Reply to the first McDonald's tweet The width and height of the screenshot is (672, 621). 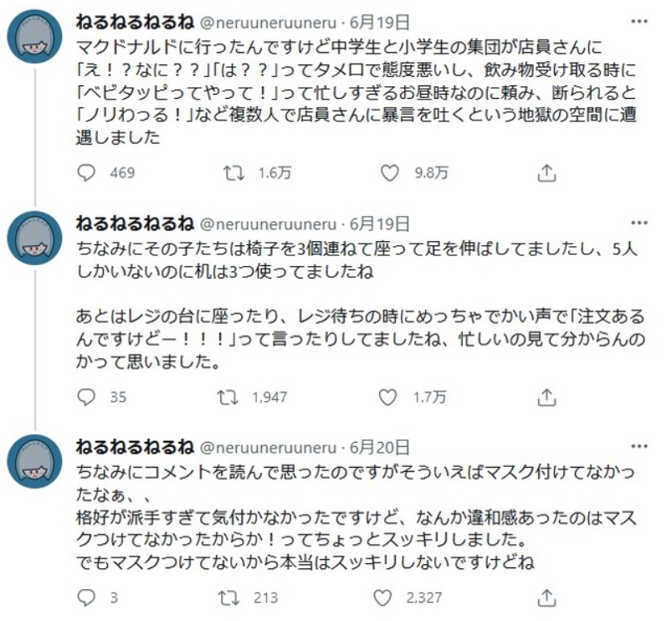click(87, 172)
